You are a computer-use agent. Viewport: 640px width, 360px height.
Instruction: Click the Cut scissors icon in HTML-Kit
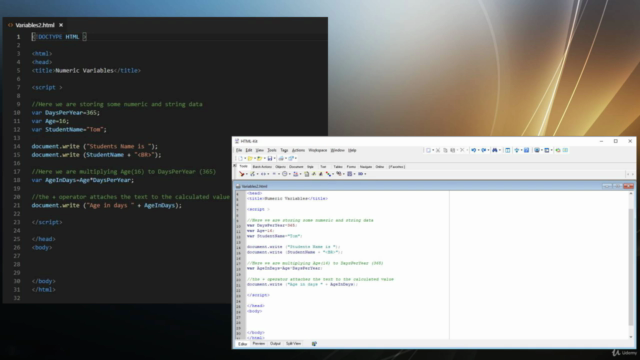pos(438,150)
